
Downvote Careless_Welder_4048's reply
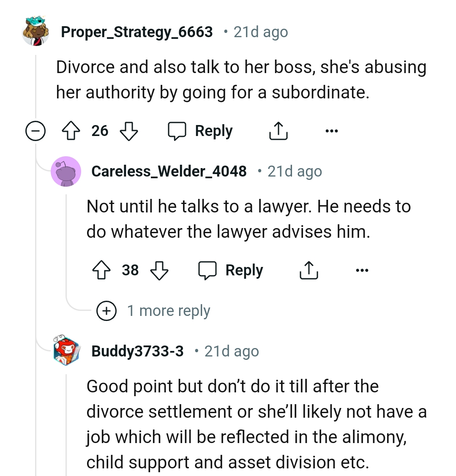click(160, 270)
